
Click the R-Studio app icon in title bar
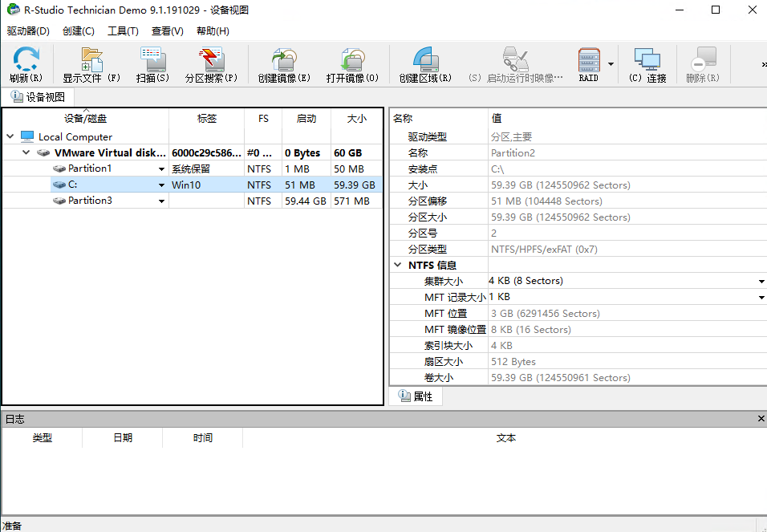click(13, 10)
